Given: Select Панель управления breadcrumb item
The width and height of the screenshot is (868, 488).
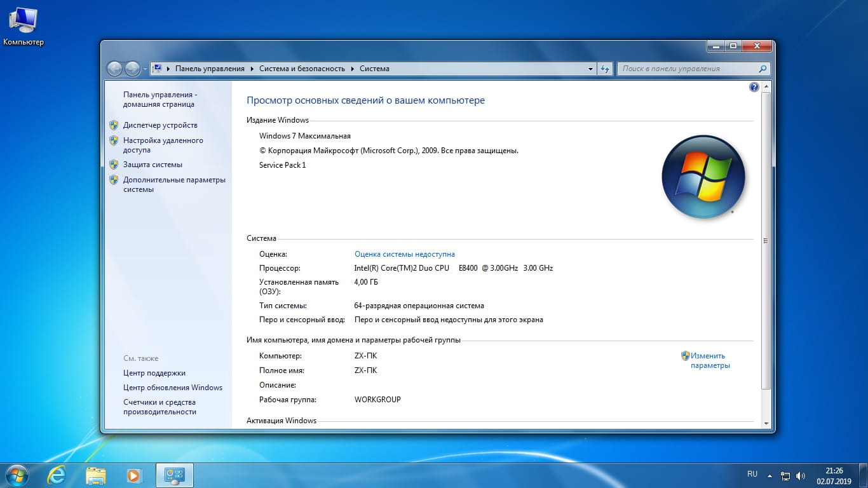Looking at the screenshot, I should tap(210, 69).
